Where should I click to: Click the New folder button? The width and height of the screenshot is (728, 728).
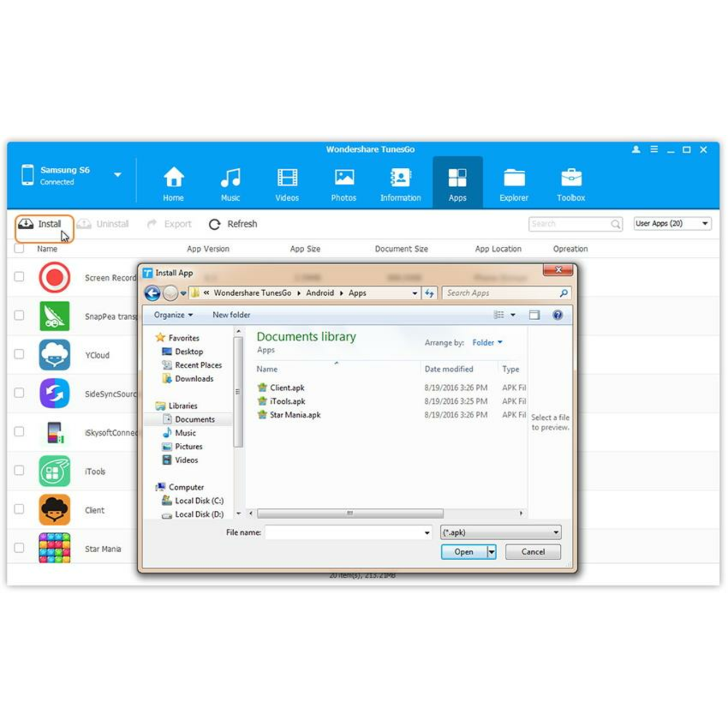[231, 315]
